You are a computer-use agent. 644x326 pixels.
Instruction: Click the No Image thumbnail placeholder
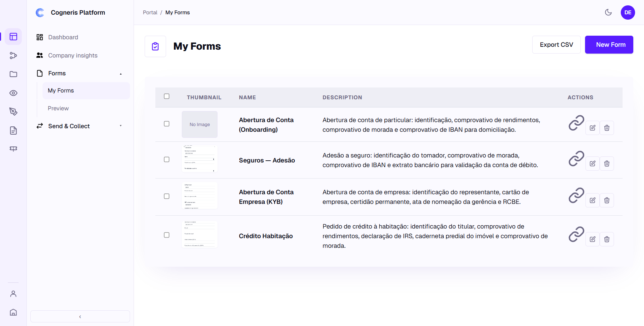200,124
